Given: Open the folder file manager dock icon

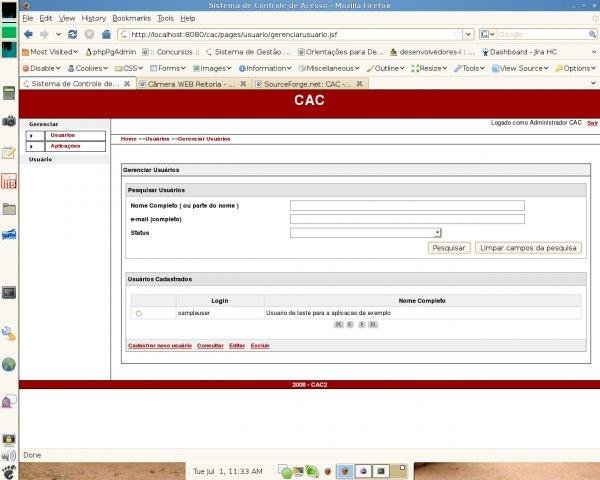Looking at the screenshot, I should (x=9, y=209).
